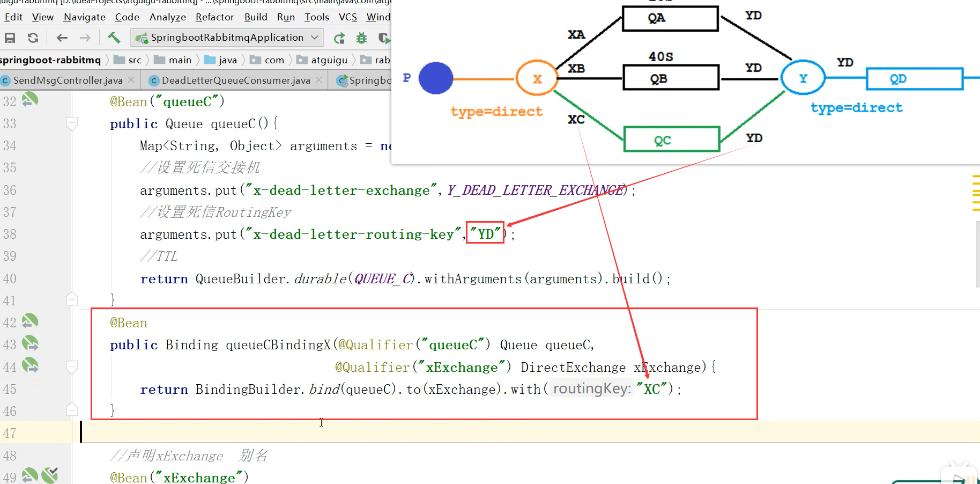The width and height of the screenshot is (980, 484).
Task: Collapse the queueC method at line 33
Action: (72, 124)
